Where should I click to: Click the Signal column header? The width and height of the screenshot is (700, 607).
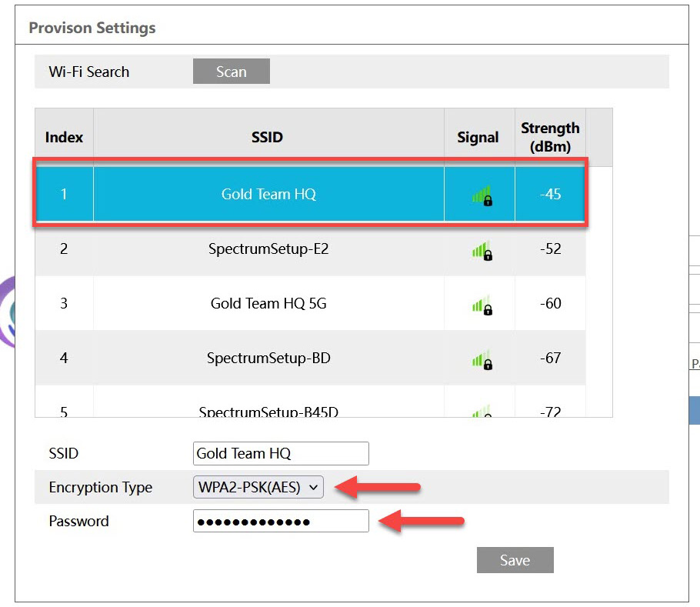pyautogui.click(x=478, y=138)
